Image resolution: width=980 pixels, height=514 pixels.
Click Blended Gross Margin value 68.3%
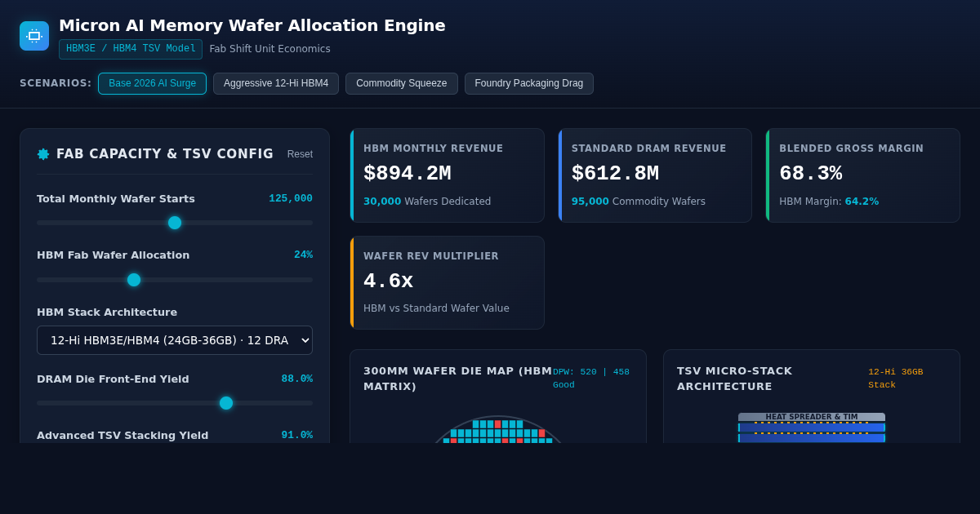810,174
